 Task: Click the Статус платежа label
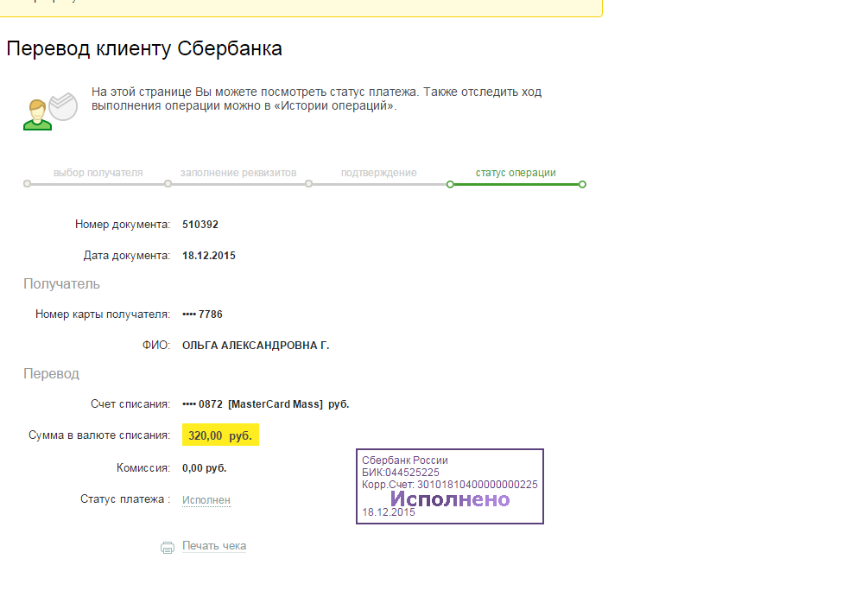(x=125, y=499)
